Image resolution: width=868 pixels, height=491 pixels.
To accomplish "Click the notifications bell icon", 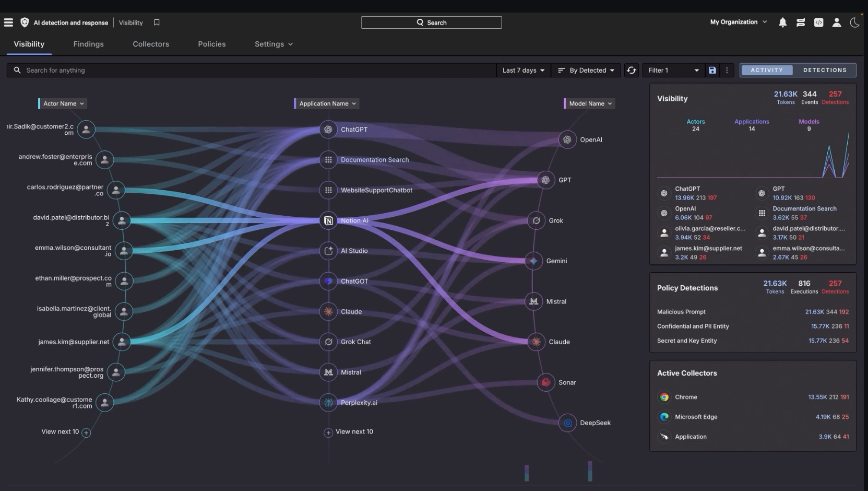I will [782, 22].
